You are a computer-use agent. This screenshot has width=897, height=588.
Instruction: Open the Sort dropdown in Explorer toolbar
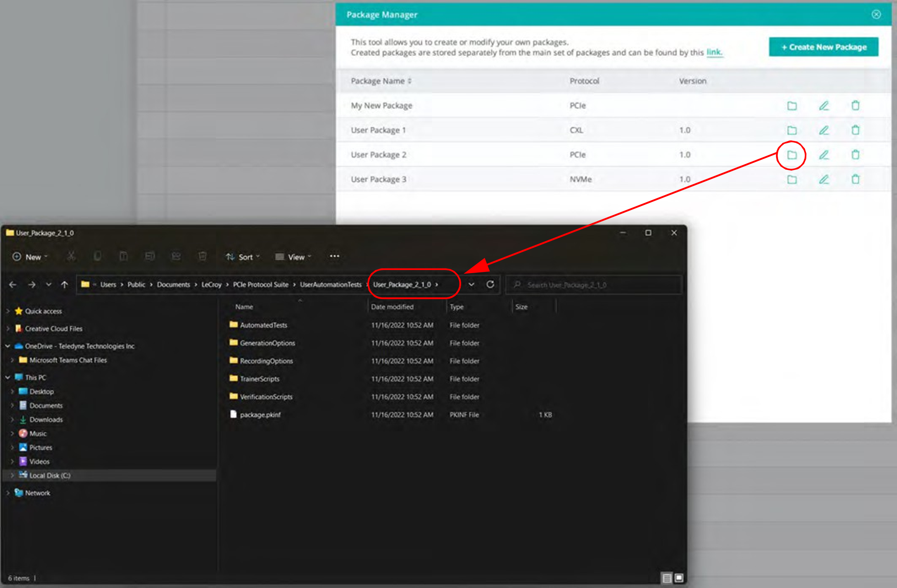pos(242,257)
